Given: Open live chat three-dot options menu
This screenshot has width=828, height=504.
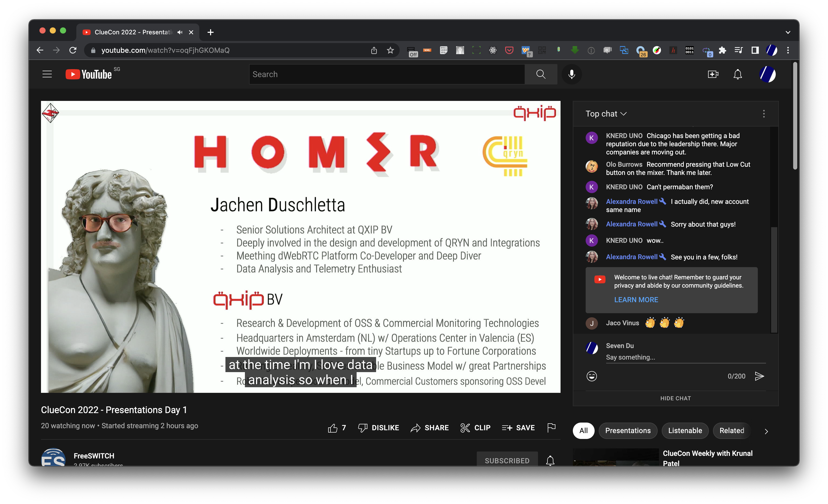Looking at the screenshot, I should coord(764,113).
